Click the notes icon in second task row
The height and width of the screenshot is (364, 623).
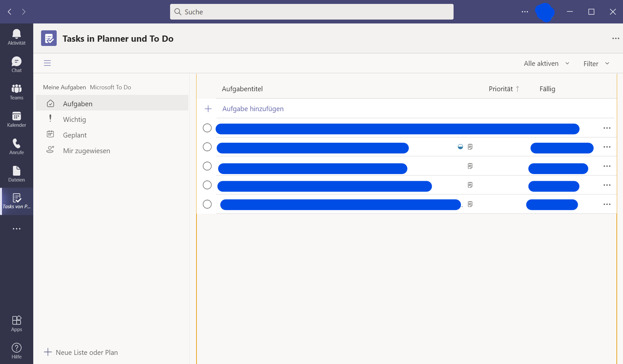[470, 147]
